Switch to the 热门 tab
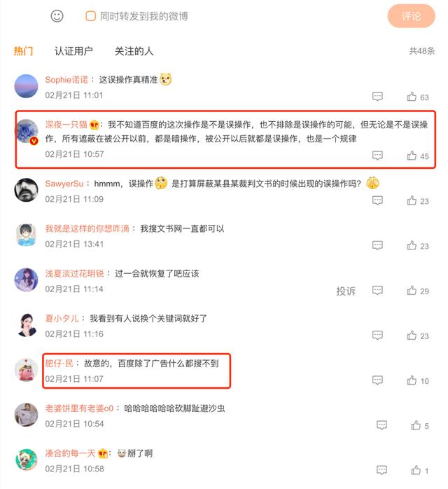 (x=23, y=51)
